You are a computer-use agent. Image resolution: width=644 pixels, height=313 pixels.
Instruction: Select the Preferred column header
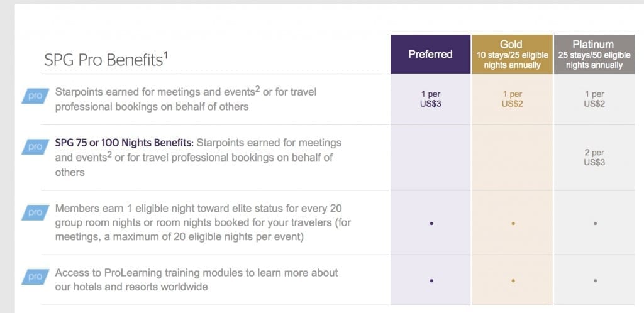(x=430, y=54)
